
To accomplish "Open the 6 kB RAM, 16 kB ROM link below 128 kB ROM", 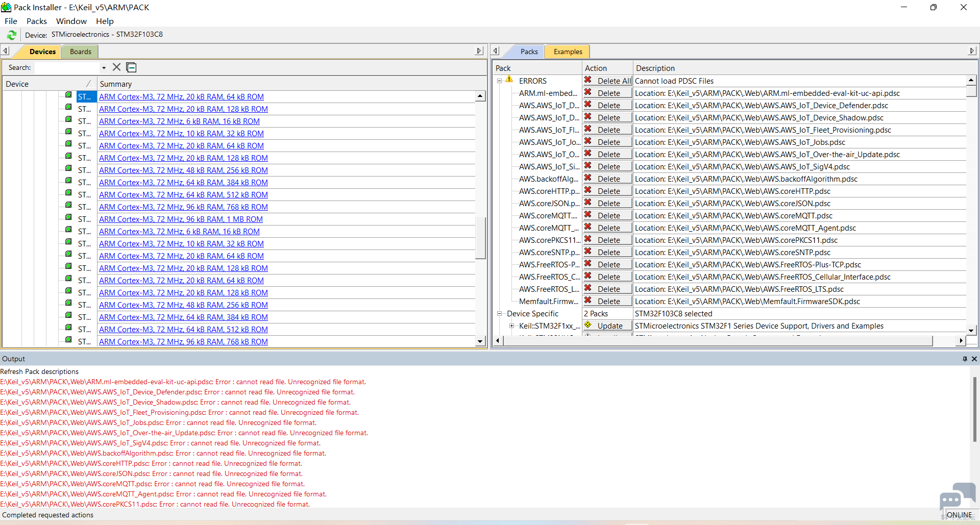I will point(179,121).
